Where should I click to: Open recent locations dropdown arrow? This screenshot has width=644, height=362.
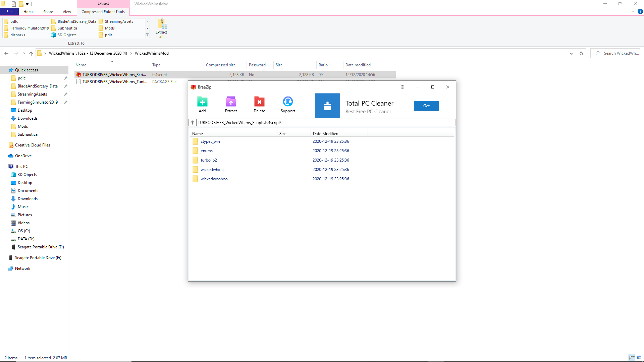[x=24, y=53]
